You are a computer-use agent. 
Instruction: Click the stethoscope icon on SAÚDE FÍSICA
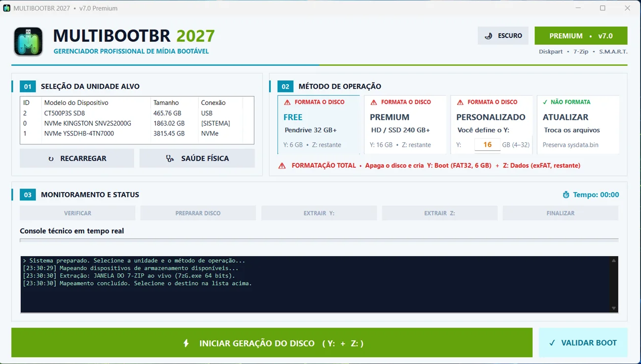click(170, 159)
